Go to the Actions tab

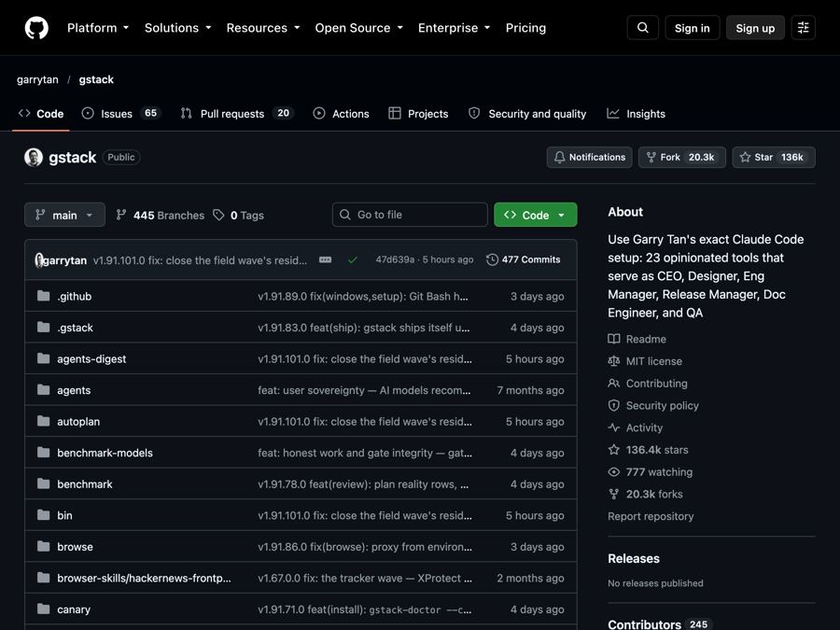342,114
